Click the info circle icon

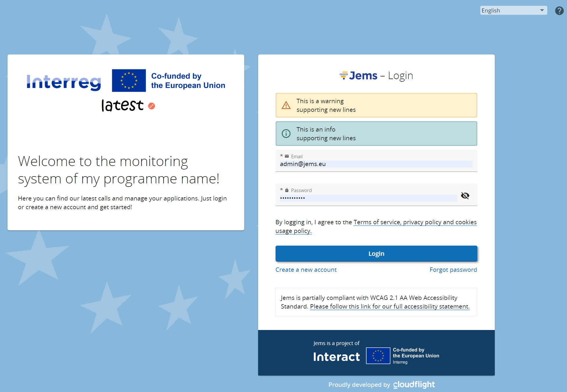pyautogui.click(x=286, y=134)
